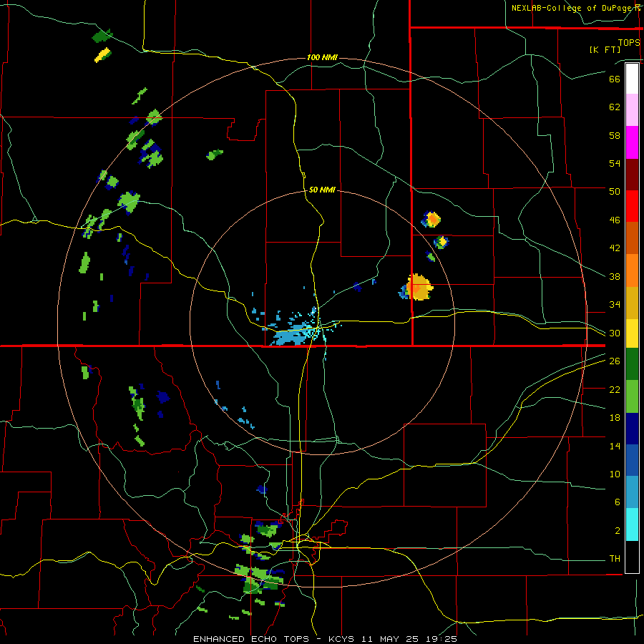Click the bright red legend swatch
Screen dimensions: 644x644
(x=632, y=206)
